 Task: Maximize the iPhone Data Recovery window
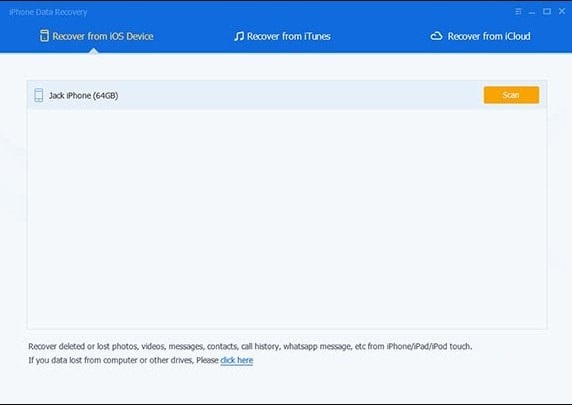click(547, 12)
